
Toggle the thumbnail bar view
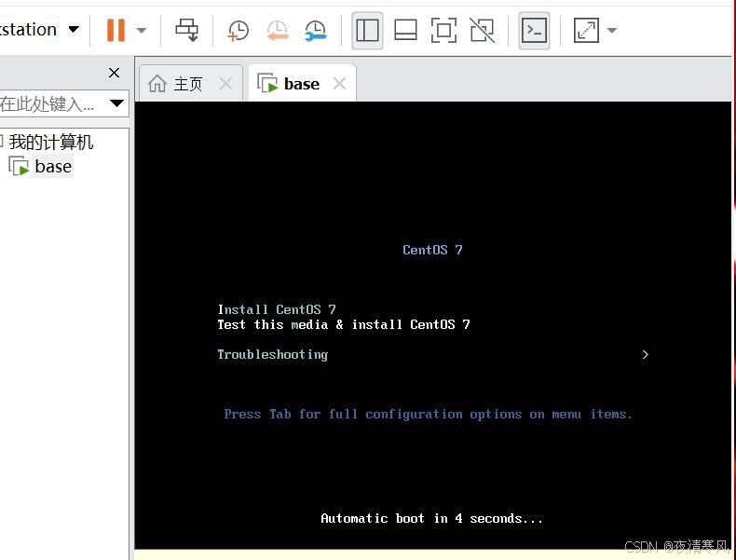[405, 30]
